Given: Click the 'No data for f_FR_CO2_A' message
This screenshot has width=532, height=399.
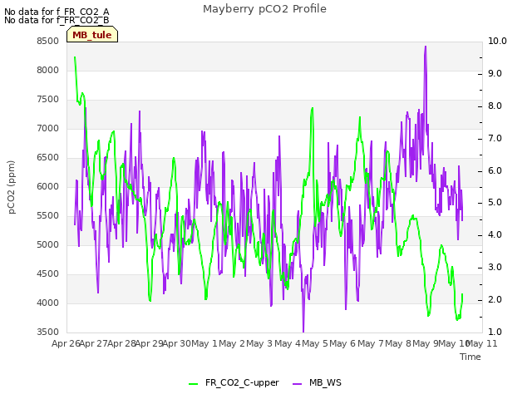Looking at the screenshot, I should (57, 12).
